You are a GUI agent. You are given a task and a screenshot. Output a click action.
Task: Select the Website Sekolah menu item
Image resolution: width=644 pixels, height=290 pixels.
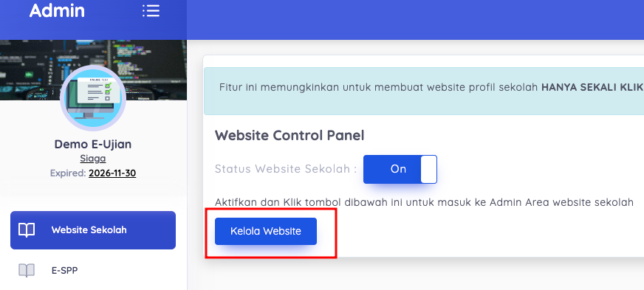pyautogui.click(x=93, y=230)
